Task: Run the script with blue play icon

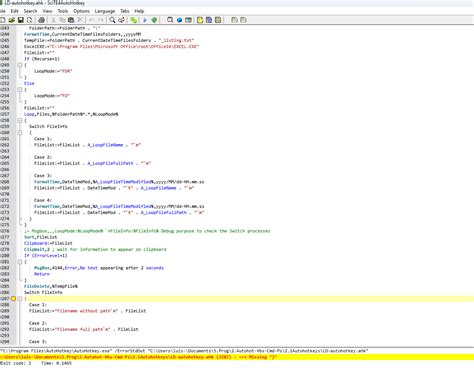Action: coord(145,20)
